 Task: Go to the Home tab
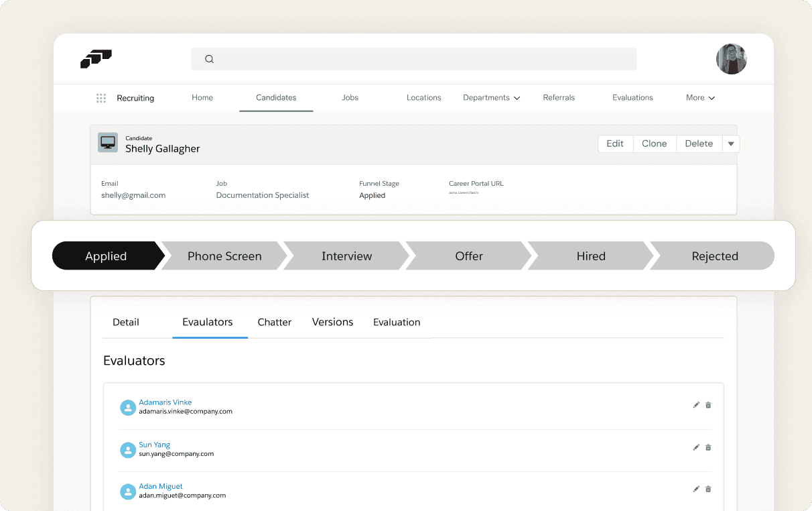(202, 98)
